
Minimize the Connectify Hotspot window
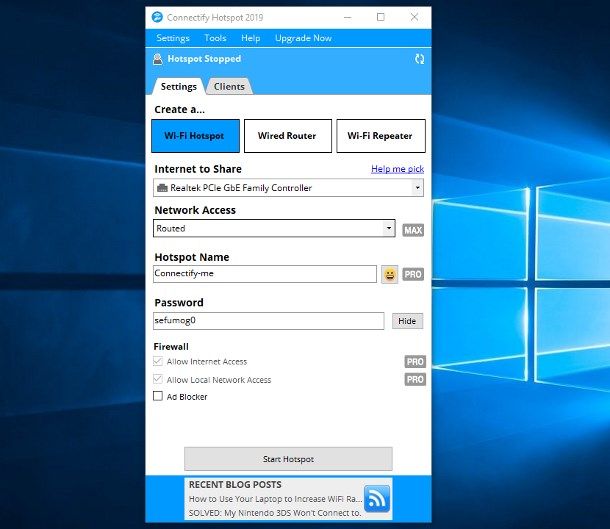(x=347, y=18)
